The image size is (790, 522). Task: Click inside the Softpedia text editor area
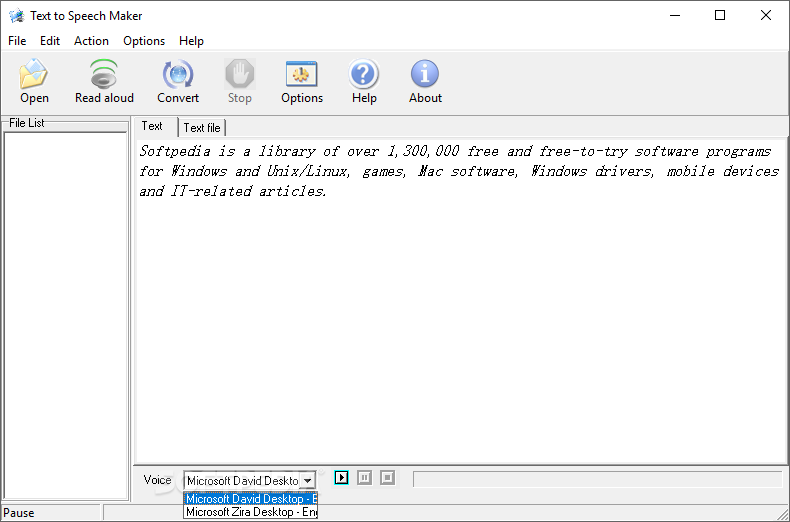point(460,300)
